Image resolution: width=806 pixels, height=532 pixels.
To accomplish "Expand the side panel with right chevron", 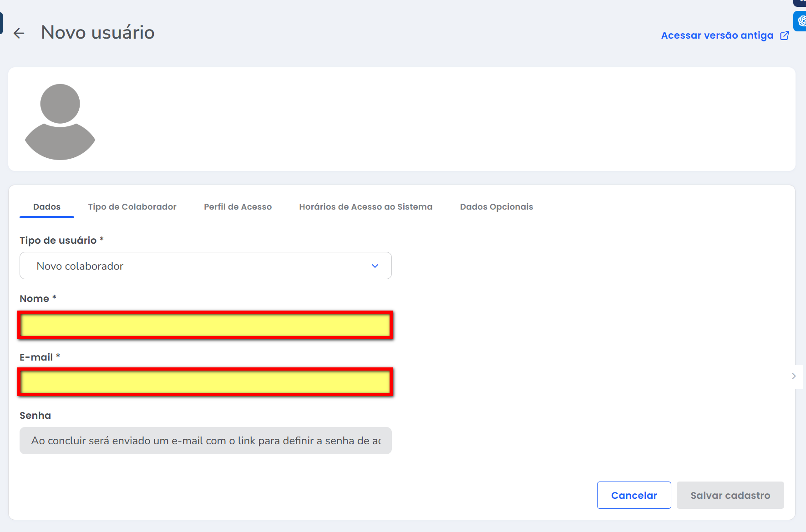I will [x=794, y=376].
